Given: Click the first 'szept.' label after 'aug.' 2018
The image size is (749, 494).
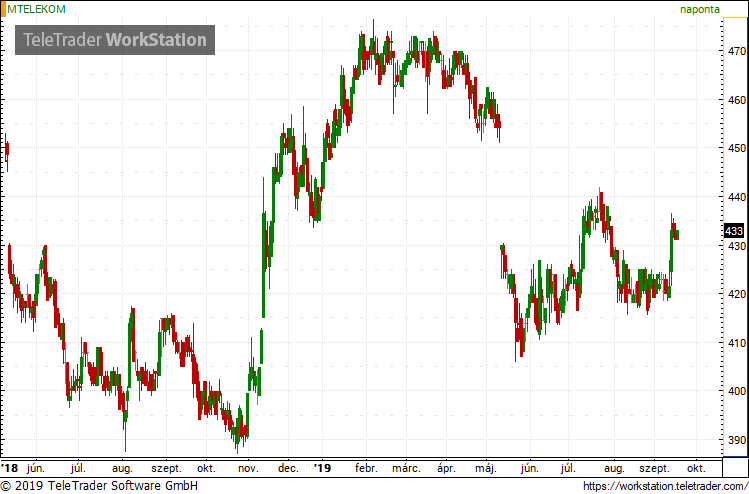Looking at the screenshot, I should point(166,469).
